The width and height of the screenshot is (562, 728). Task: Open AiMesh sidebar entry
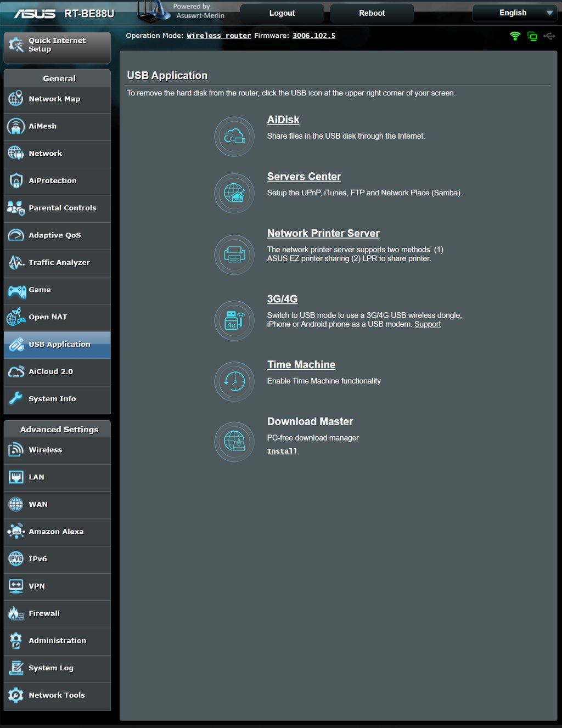[x=57, y=127]
